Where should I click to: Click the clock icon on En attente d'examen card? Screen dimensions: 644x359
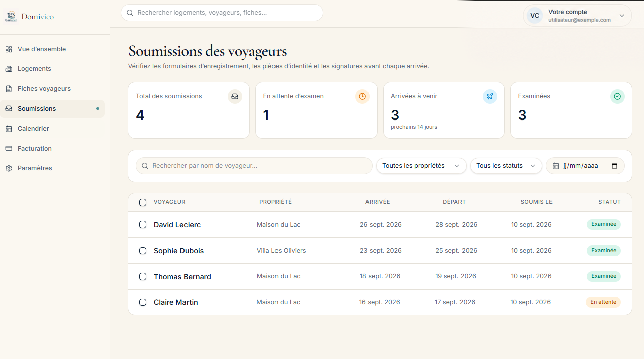point(362,97)
